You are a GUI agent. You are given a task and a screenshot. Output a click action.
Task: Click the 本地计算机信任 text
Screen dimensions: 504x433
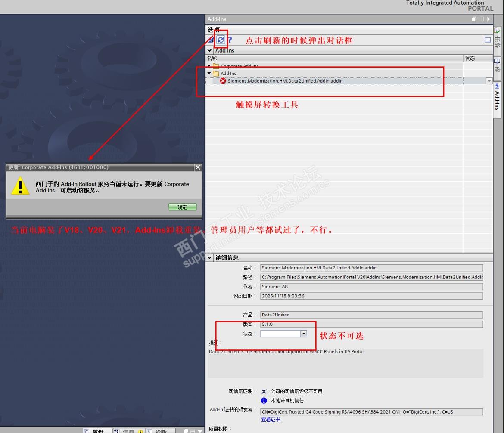coord(287,401)
